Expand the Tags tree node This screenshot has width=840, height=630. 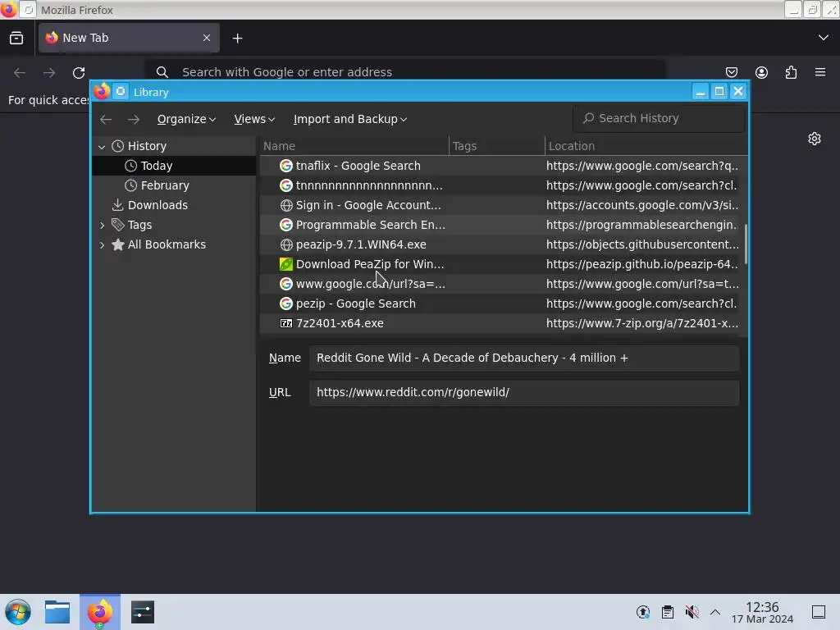click(x=102, y=225)
